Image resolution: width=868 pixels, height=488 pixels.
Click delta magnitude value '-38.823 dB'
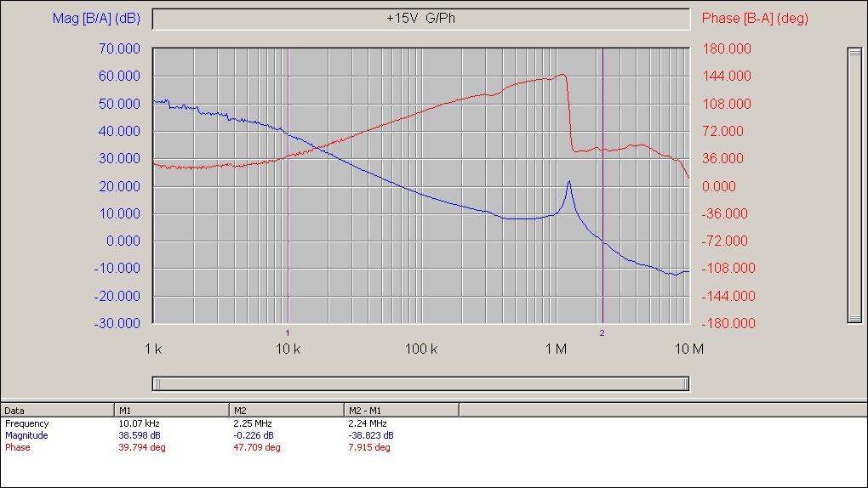371,435
